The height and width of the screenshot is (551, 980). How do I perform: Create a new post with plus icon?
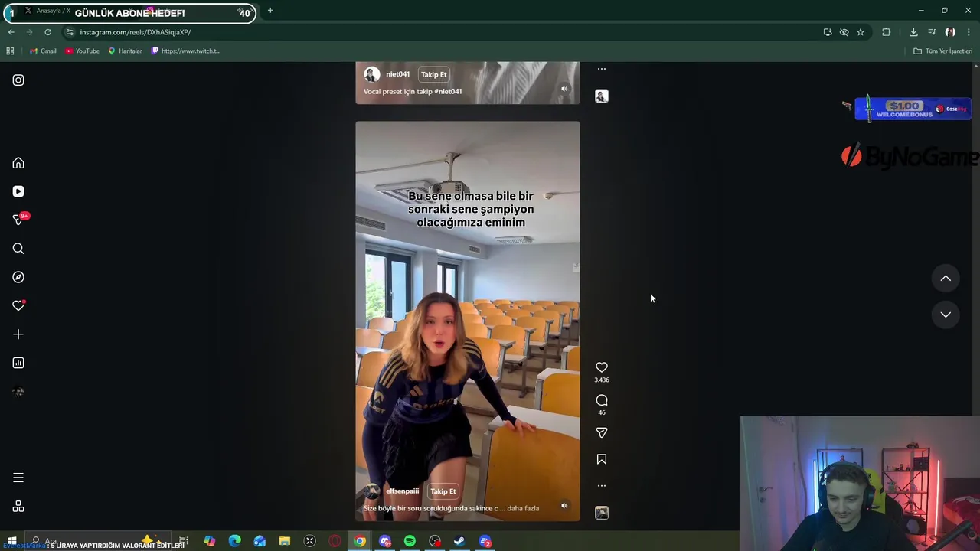[x=18, y=334]
